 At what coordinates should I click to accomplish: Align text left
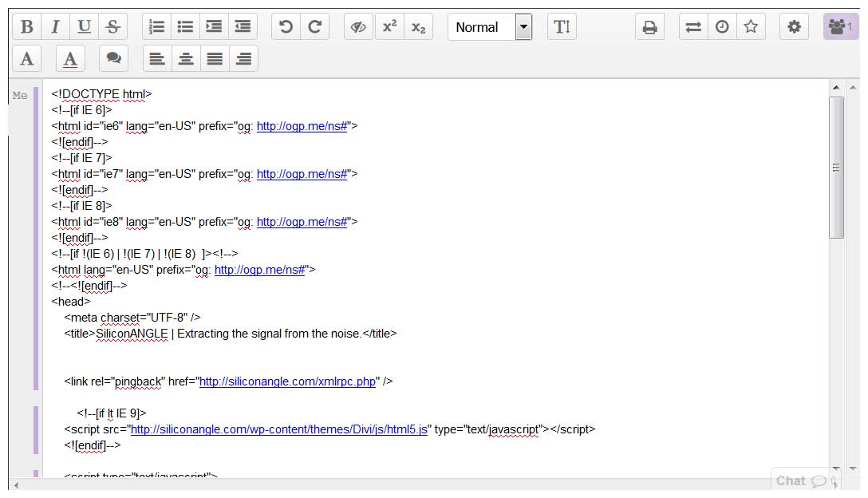pyautogui.click(x=157, y=59)
